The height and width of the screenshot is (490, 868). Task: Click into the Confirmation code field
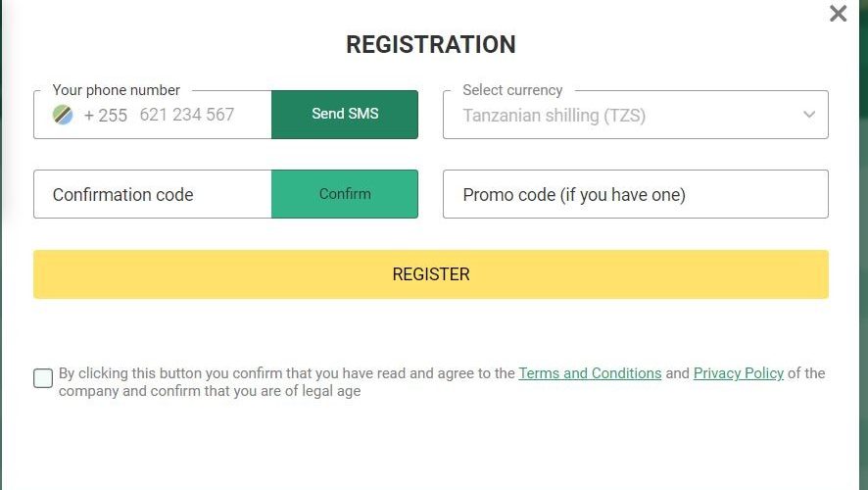pos(153,194)
